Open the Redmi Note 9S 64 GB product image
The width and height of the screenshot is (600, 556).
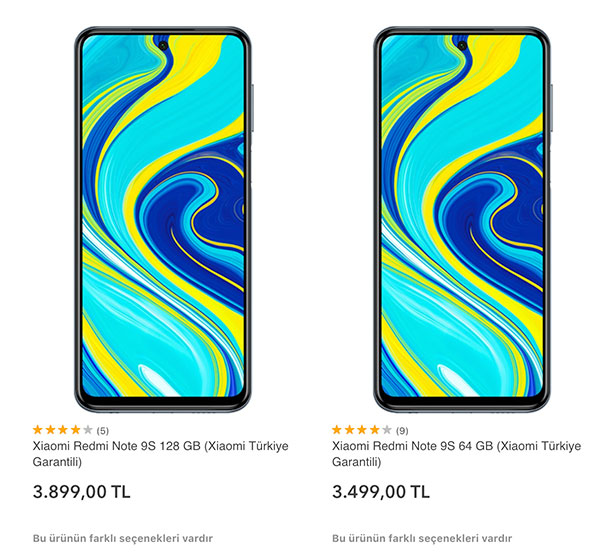pos(463,219)
